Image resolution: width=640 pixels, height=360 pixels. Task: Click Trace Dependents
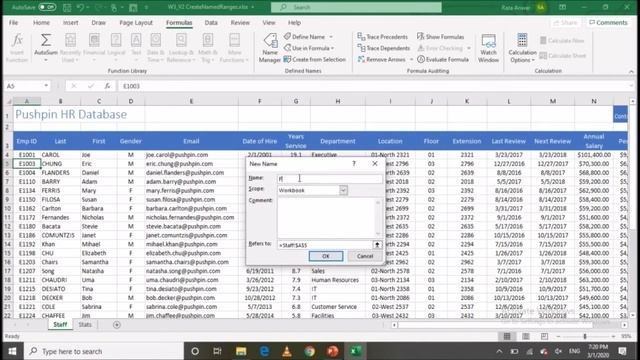384,48
